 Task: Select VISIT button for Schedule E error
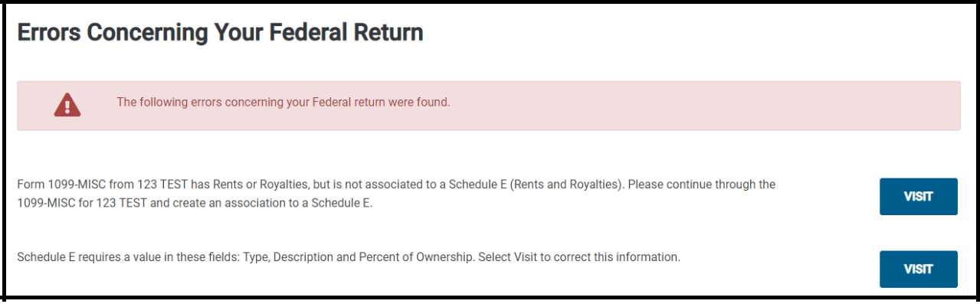point(918,269)
